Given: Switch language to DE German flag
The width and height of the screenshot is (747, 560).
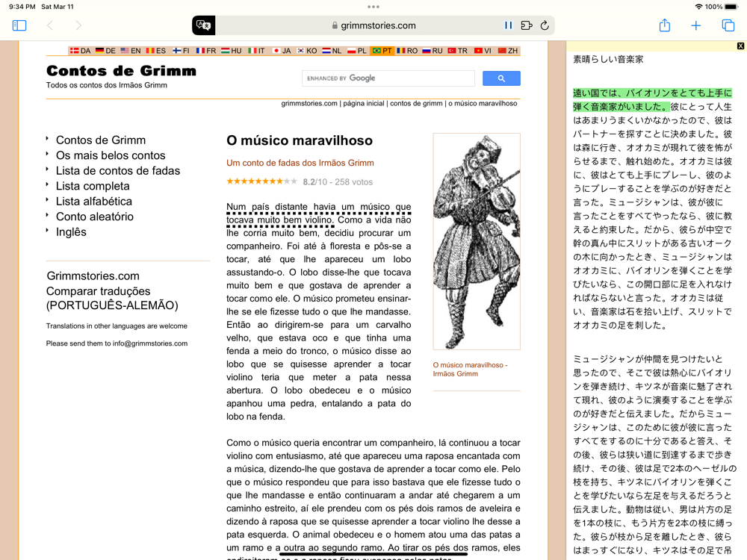Looking at the screenshot, I should (x=105, y=51).
